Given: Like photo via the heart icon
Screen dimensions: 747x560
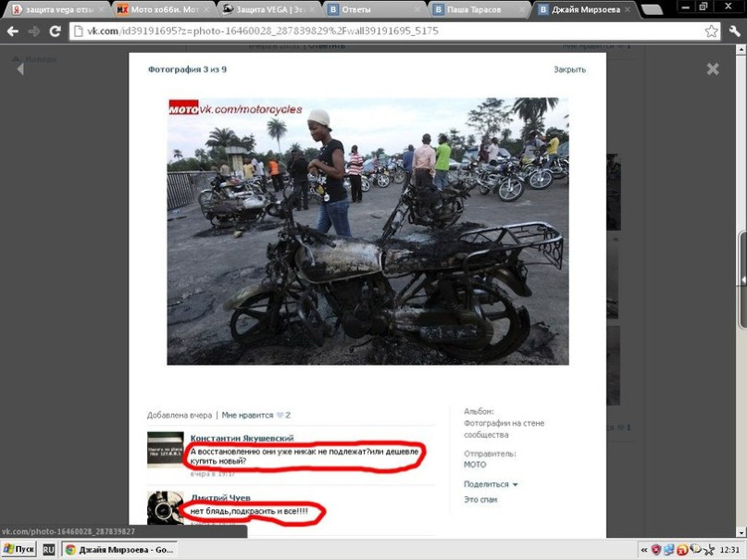Looking at the screenshot, I should 280,416.
